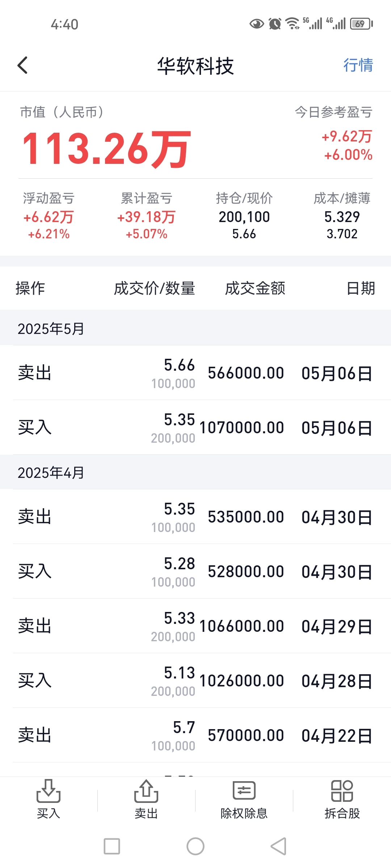Open the 535000.00 sell record on 04月30日
Screen dimensions: 391x868
pos(195,517)
